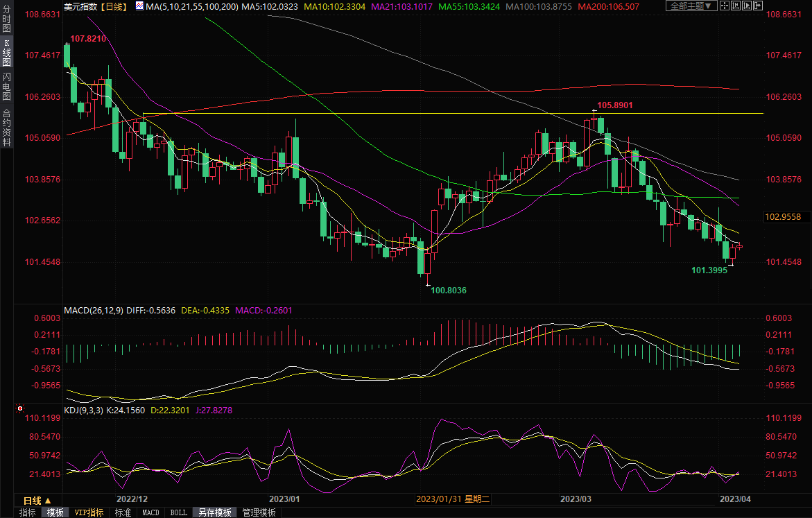812x518 pixels.
Task: Select the K线图 side tab
Action: pos(6,53)
